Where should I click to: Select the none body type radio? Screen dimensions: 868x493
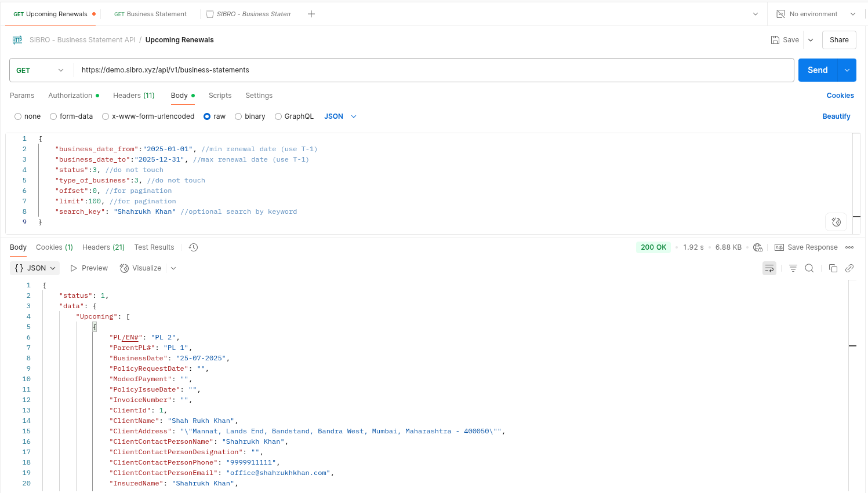pos(18,116)
